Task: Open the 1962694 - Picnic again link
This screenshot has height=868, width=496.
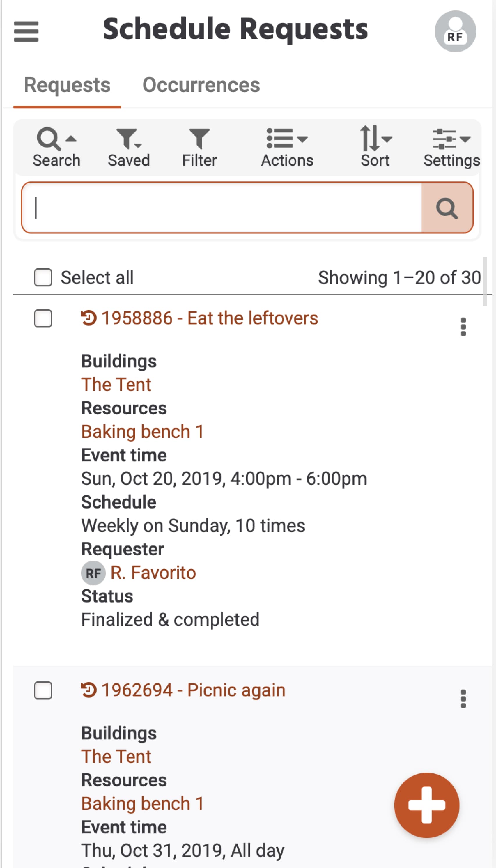Action: pos(193,690)
